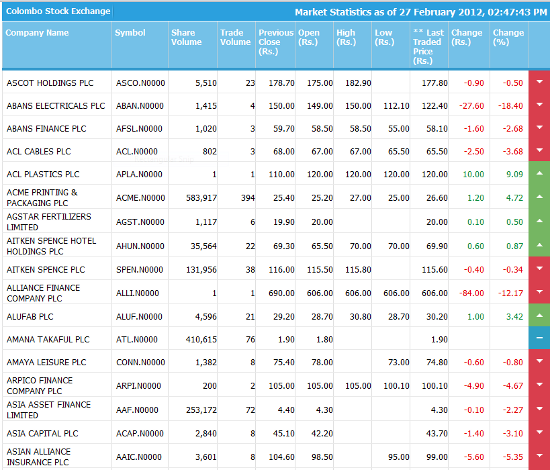
Task: Click the down indicator for ASIA ASSET FINANCE
Action: pos(539,409)
